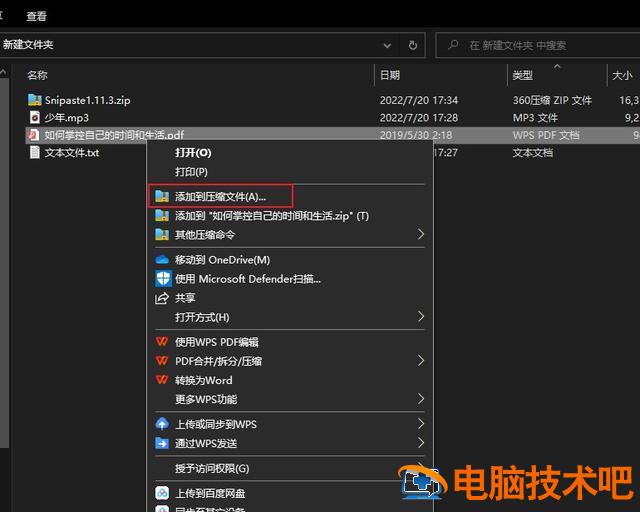Viewport: 640px width, 512px height.
Task: Click the left pane scroll up arrow
Action: (3, 73)
